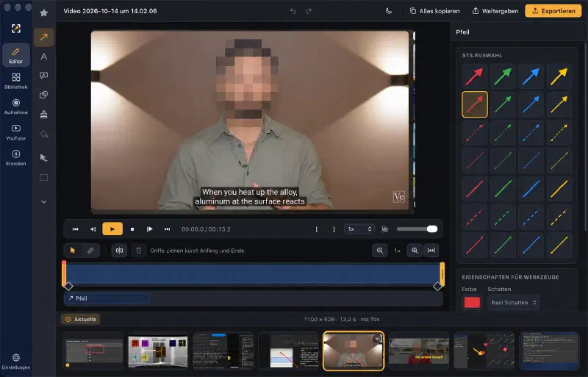Click the left keyframe diamond on timeline
This screenshot has width=588, height=377.
(x=68, y=286)
